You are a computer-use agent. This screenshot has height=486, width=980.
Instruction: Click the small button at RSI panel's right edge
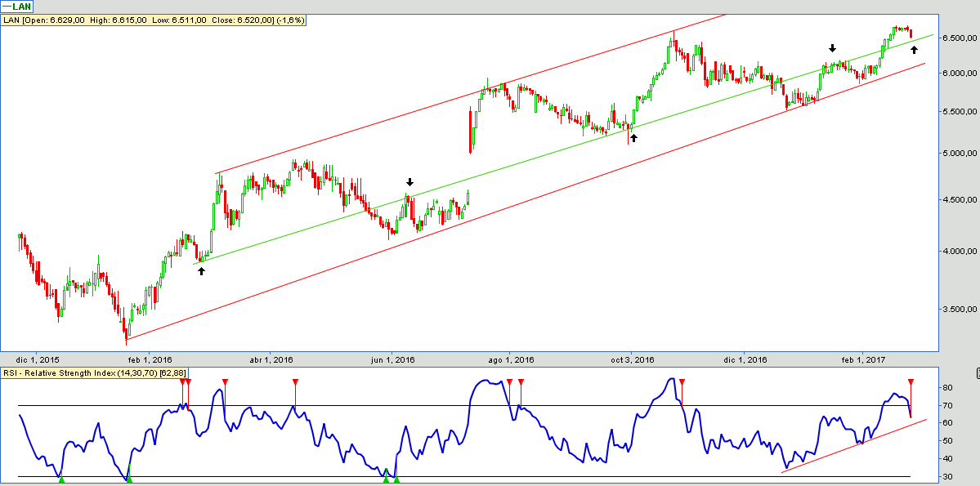pos(978,373)
